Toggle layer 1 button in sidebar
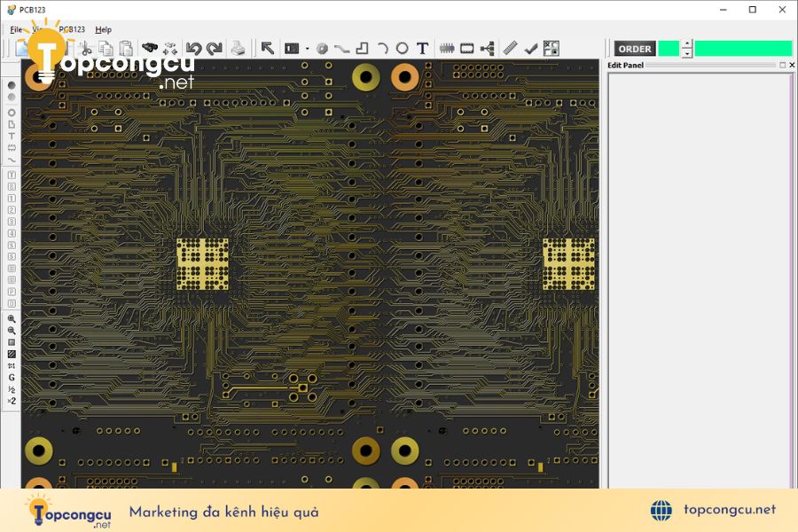798x532 pixels. [x=12, y=198]
